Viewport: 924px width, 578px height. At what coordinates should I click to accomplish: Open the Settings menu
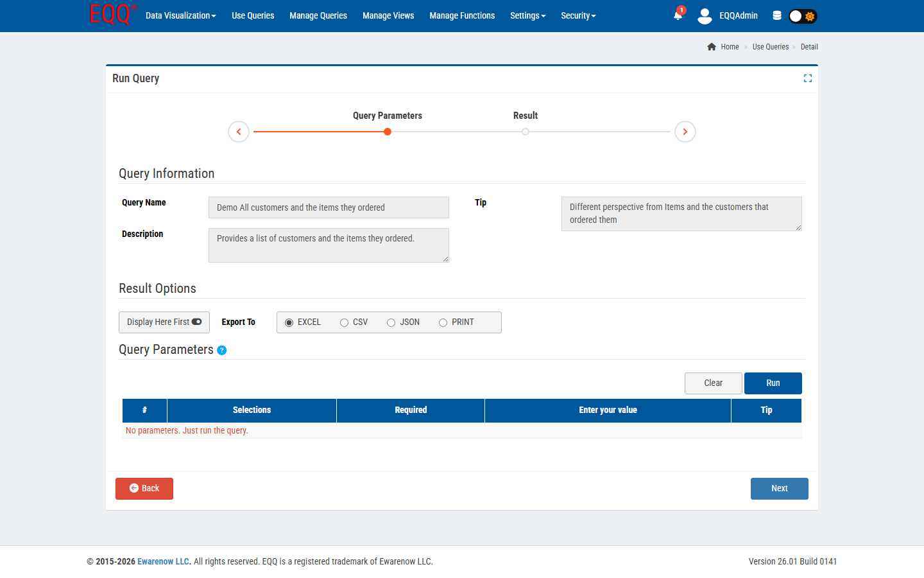pos(527,15)
